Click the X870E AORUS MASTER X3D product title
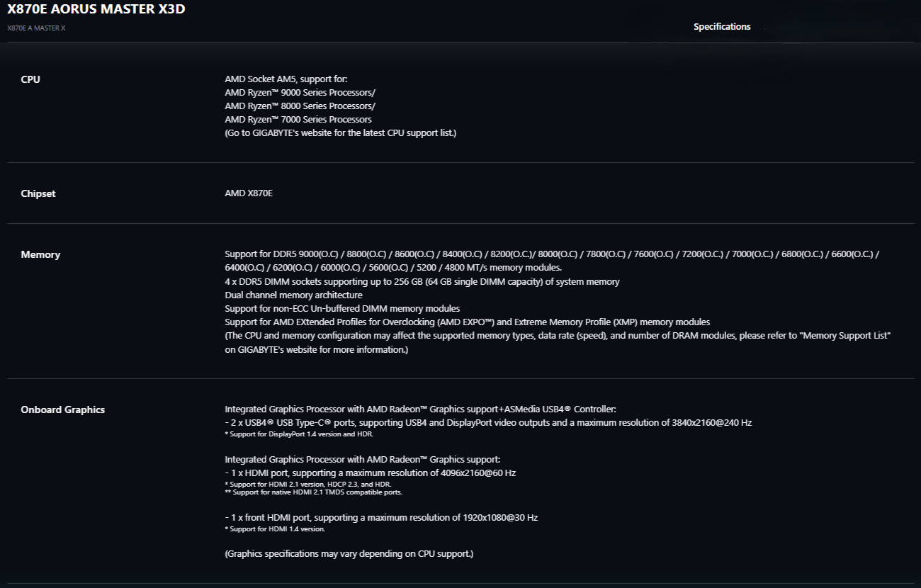Image resolution: width=921 pixels, height=588 pixels. [x=96, y=10]
